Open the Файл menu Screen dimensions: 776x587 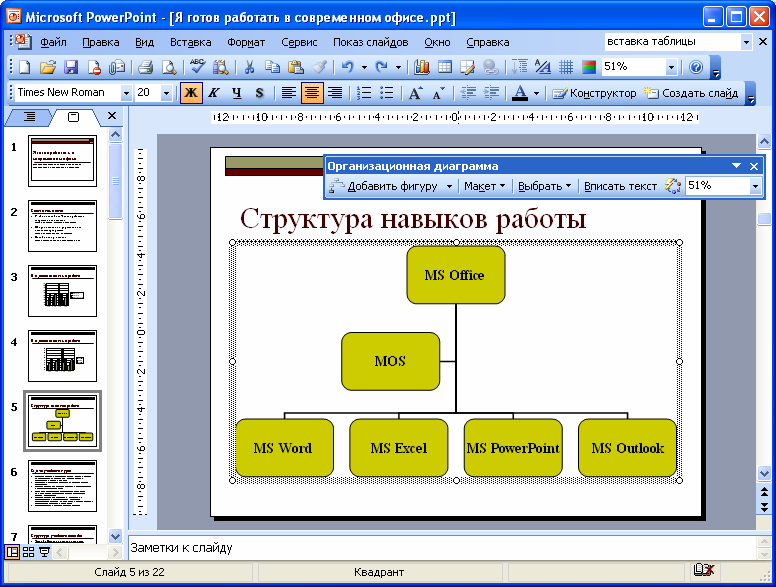pos(53,42)
